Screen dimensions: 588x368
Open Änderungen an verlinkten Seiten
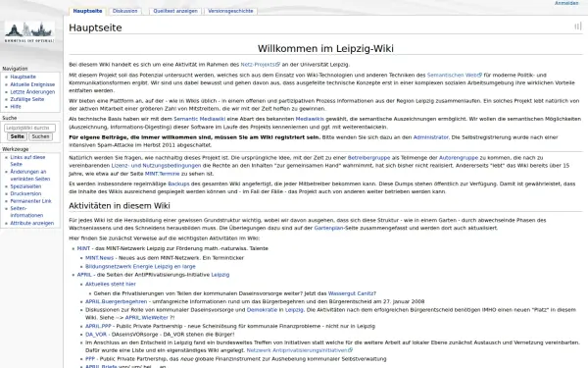(x=30, y=176)
